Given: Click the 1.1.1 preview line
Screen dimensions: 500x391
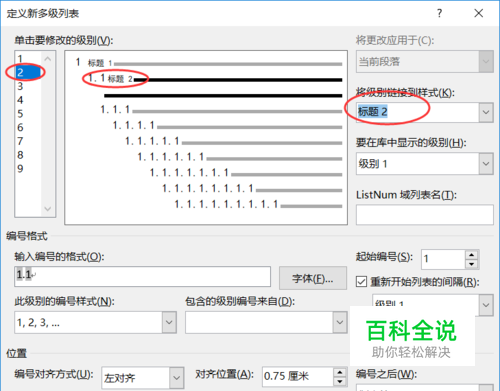Looking at the screenshot, I should (221, 109).
